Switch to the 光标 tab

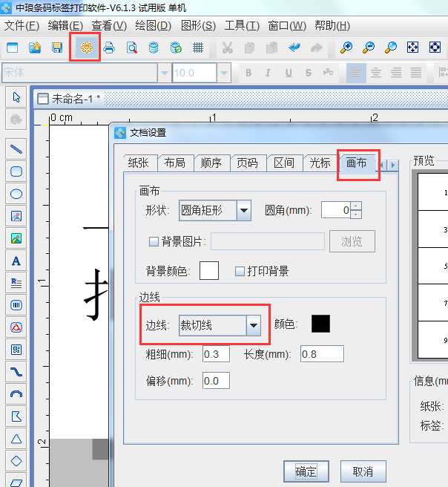[320, 163]
